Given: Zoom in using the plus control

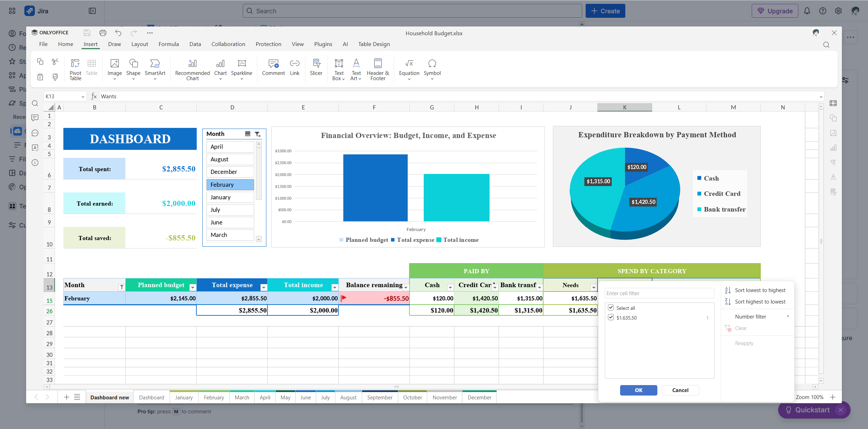Looking at the screenshot, I should coord(832,397).
